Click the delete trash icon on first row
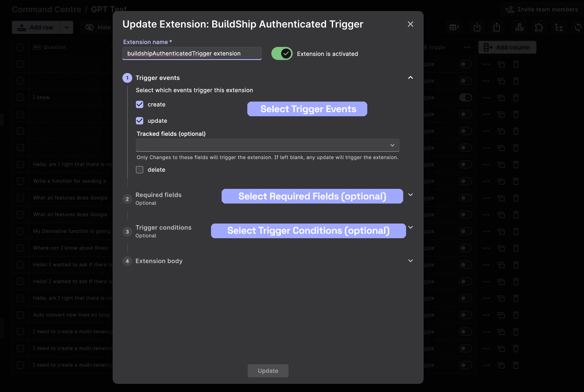The image size is (584, 392). point(516,64)
